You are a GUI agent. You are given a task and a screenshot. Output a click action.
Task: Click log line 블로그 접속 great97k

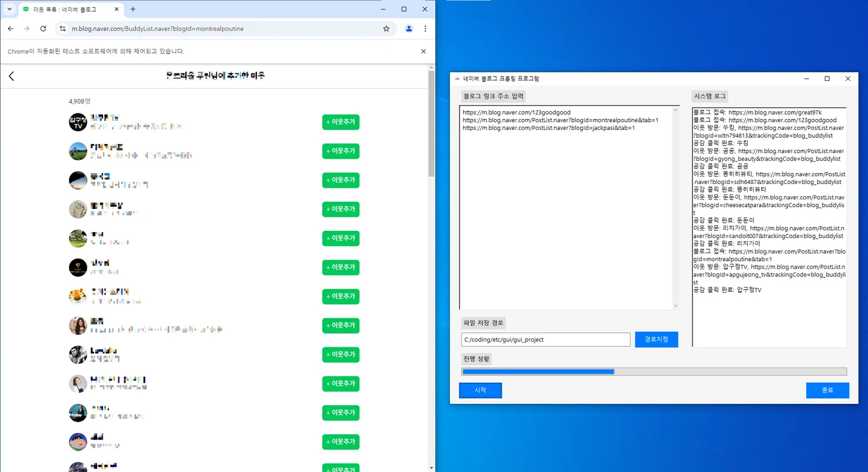[758, 112]
